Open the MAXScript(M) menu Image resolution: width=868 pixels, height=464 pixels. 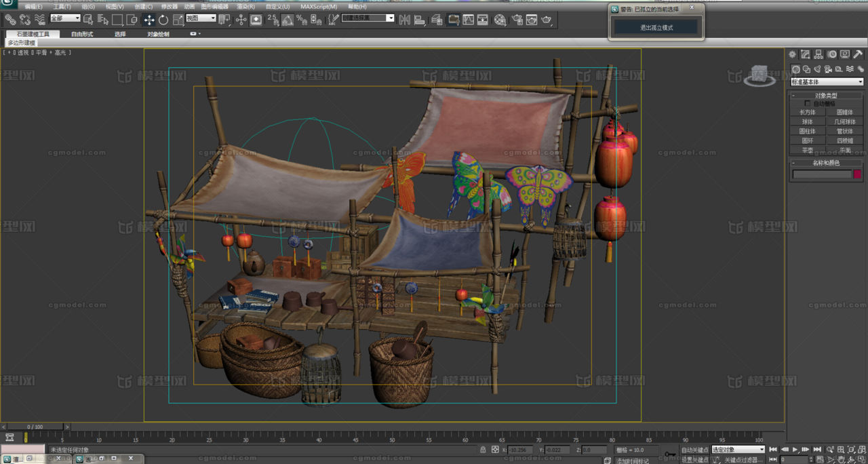click(318, 7)
